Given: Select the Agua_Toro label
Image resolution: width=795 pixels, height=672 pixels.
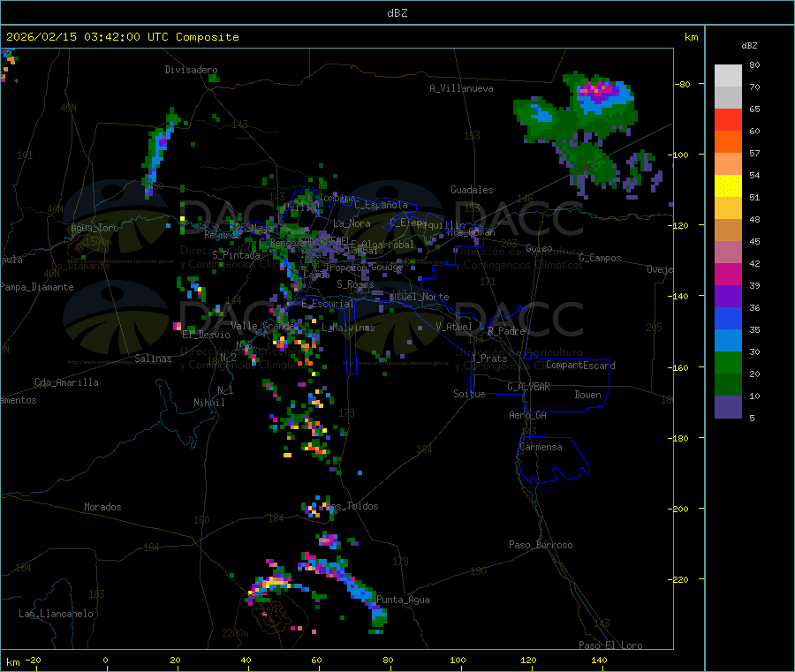Looking at the screenshot, I should [95, 228].
